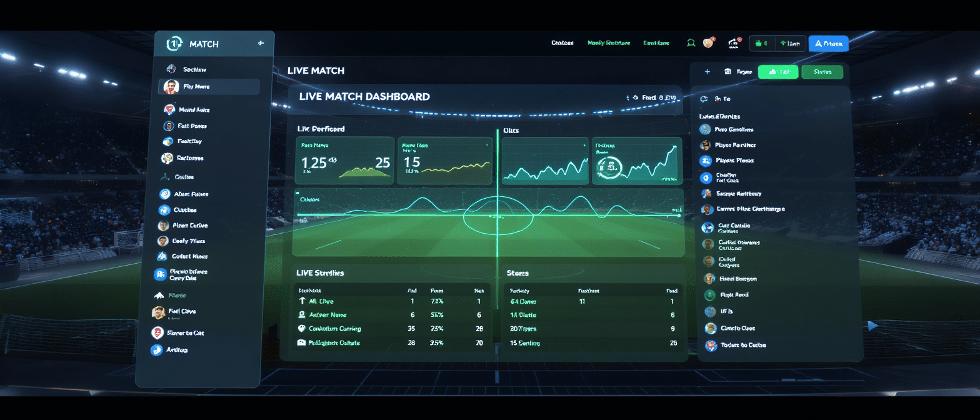
Task: Select the highlighted second sidebar item
Action: click(x=209, y=87)
